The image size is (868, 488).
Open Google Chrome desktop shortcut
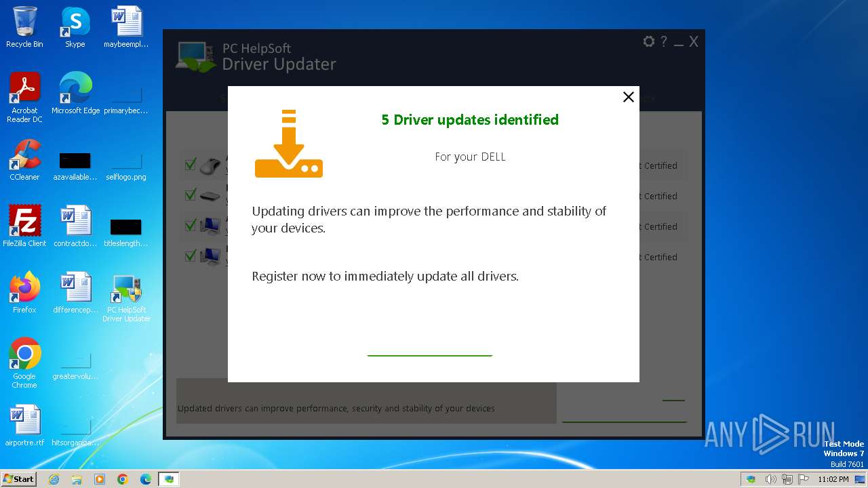[24, 363]
